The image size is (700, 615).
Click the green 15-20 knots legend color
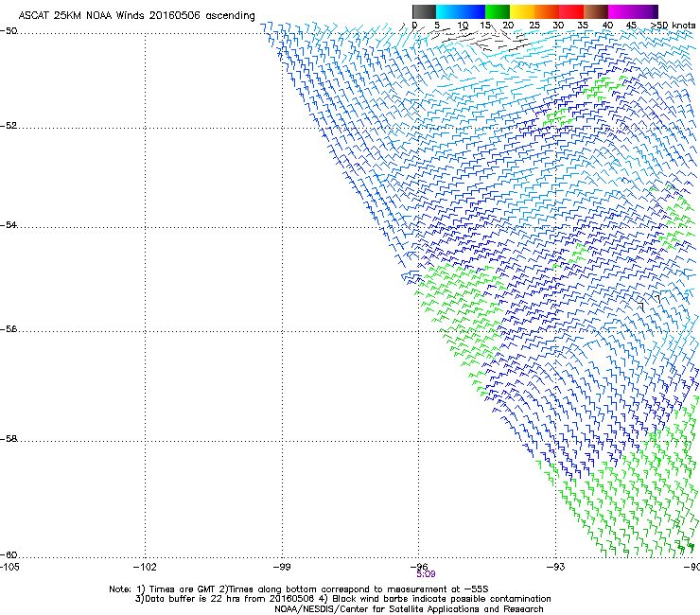(x=498, y=11)
